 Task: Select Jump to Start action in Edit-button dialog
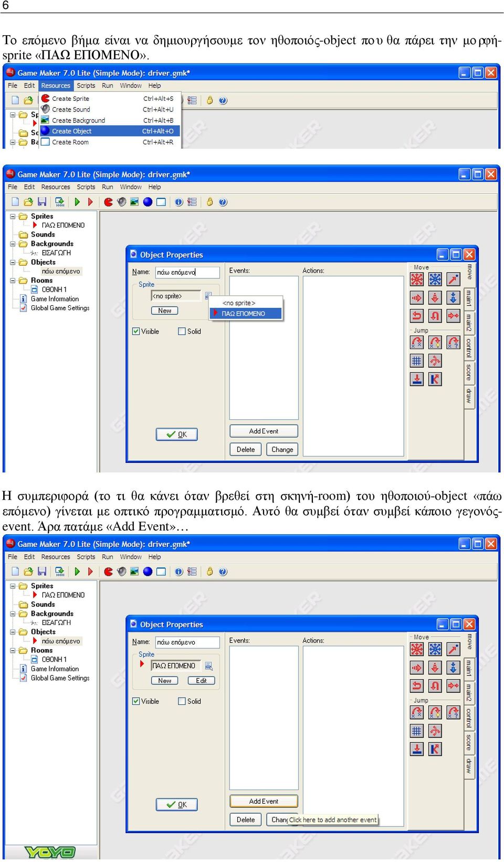[435, 712]
